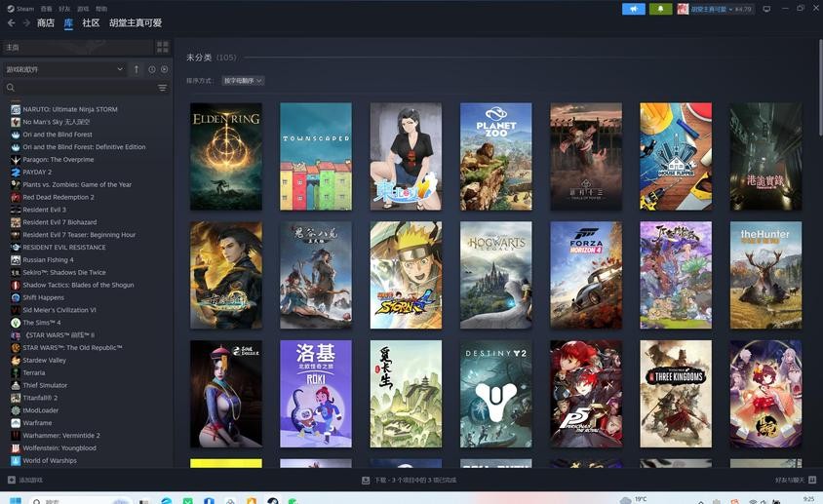823x504 pixels.
Task: Open the blue megaphone announcements button
Action: pyautogui.click(x=633, y=9)
